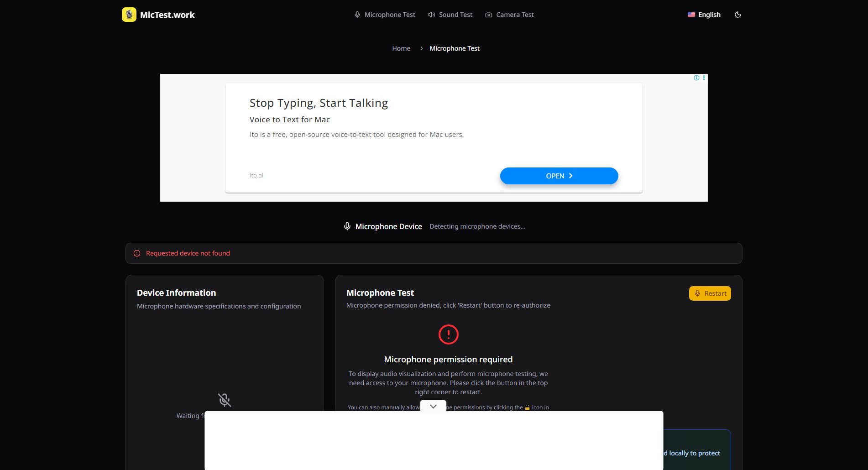The width and height of the screenshot is (868, 470).
Task: Click Detecting microphone devices text
Action: pos(477,226)
